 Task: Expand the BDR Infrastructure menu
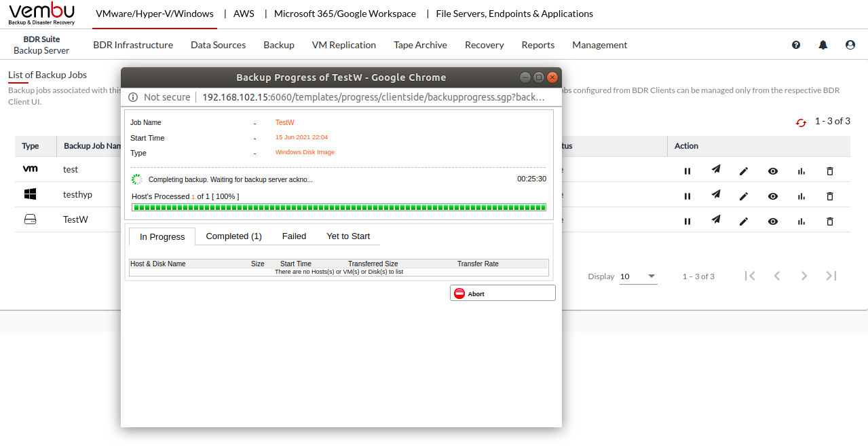coord(133,45)
